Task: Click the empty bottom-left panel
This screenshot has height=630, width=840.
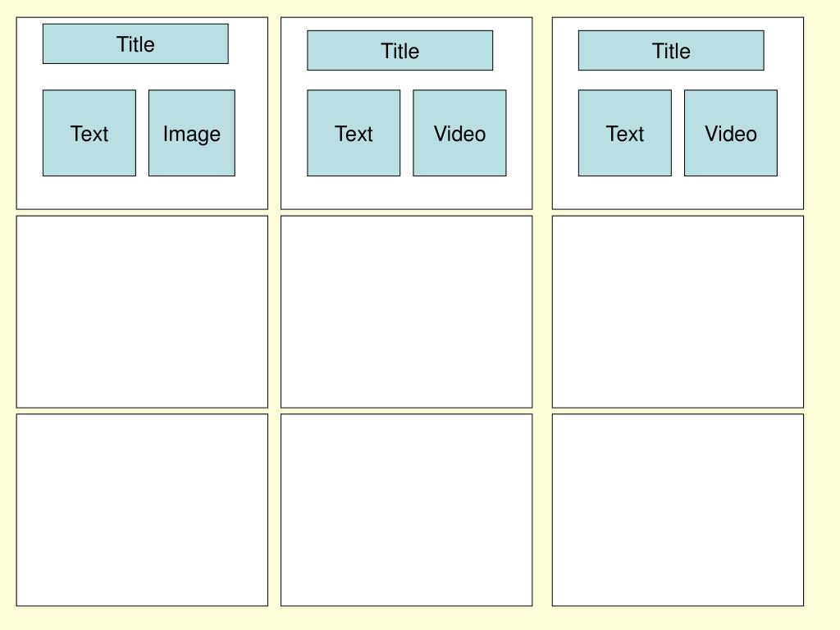Action: click(142, 510)
